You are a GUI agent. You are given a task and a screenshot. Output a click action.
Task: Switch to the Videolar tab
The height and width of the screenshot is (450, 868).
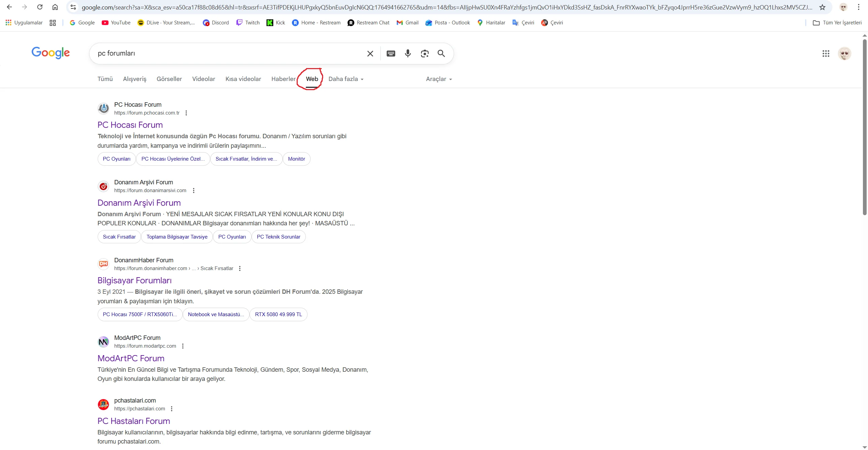(x=203, y=79)
